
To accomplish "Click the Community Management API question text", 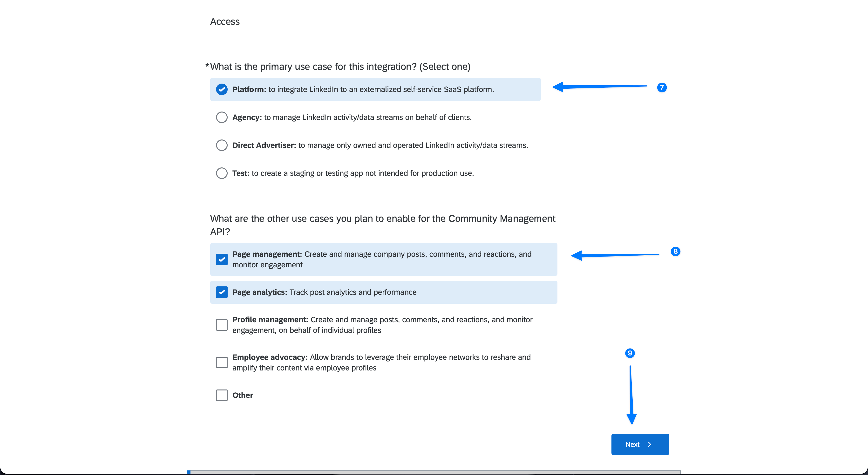I will click(382, 225).
